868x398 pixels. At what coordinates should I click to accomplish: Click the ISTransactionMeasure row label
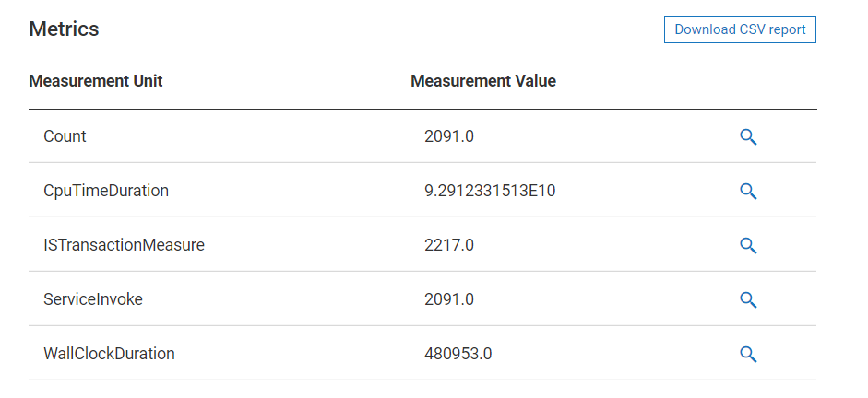[x=124, y=245]
